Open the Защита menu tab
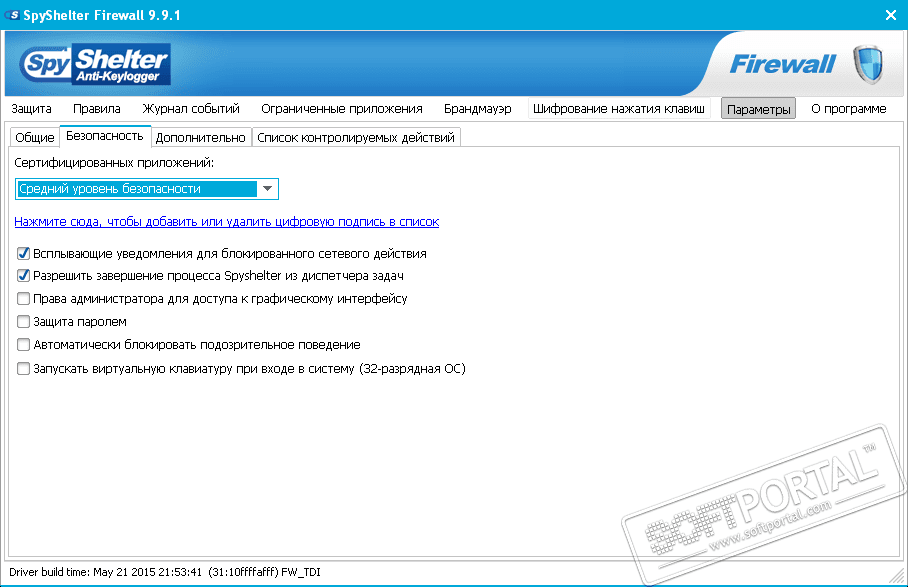This screenshot has height=587, width=908. point(31,109)
